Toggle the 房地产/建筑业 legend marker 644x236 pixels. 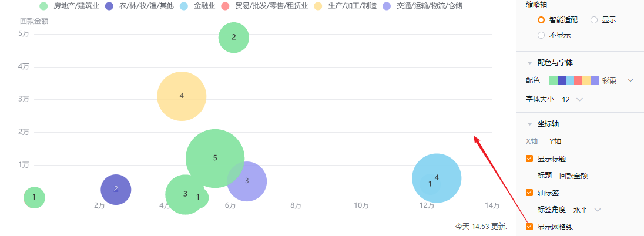[x=43, y=6]
